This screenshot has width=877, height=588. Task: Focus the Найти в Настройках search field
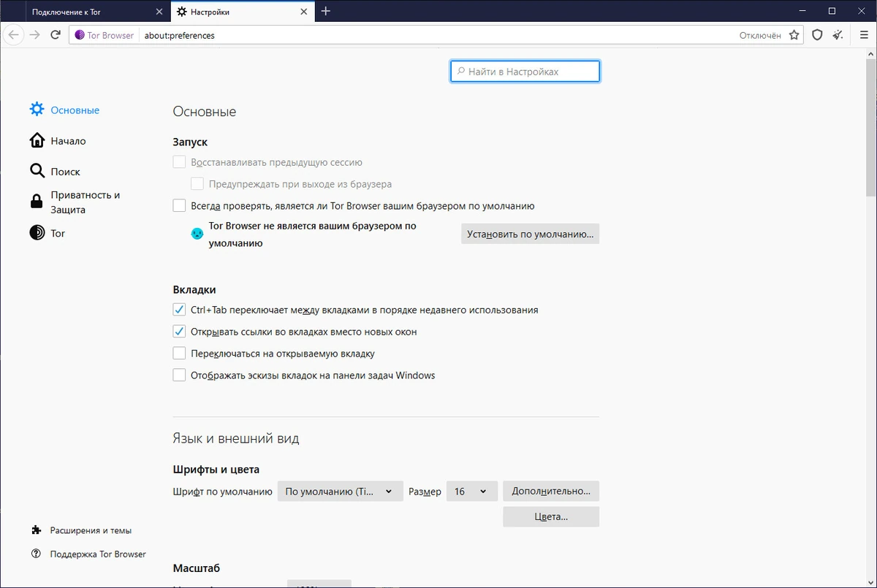coord(525,72)
